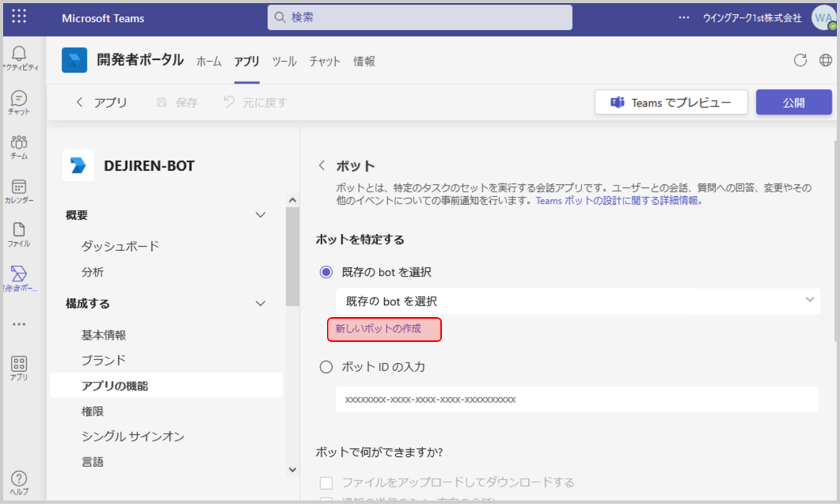Open the Files icon in left rail

[19, 230]
